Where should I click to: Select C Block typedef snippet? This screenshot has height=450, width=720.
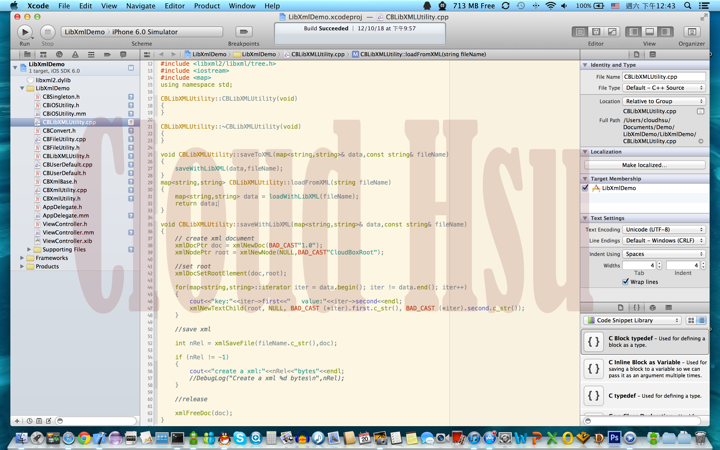pyautogui.click(x=645, y=342)
